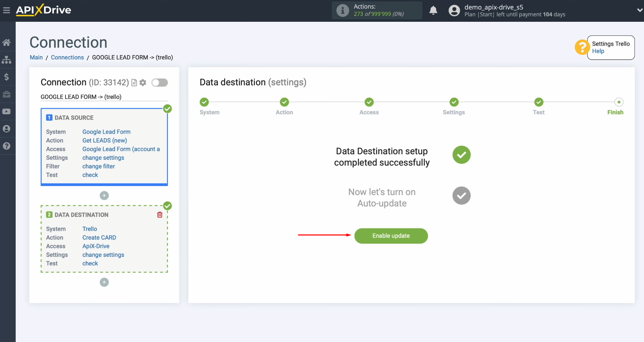The image size is (644, 342).
Task: Delete Data Destination using the trash icon
Action: click(x=160, y=215)
